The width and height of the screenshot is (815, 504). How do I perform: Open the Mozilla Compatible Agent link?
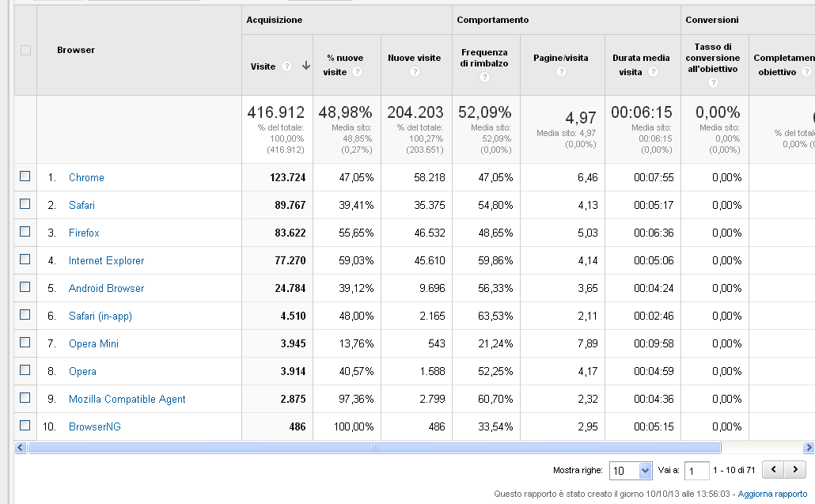pos(127,399)
